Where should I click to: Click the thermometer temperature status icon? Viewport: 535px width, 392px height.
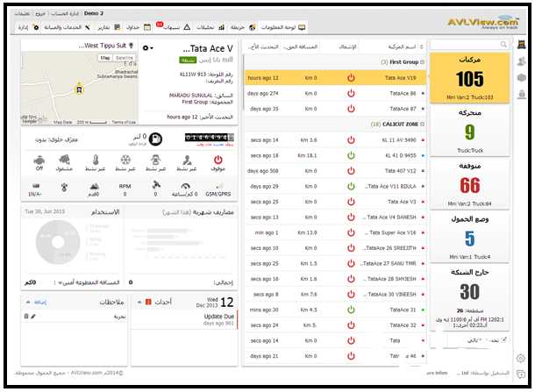click(x=96, y=160)
